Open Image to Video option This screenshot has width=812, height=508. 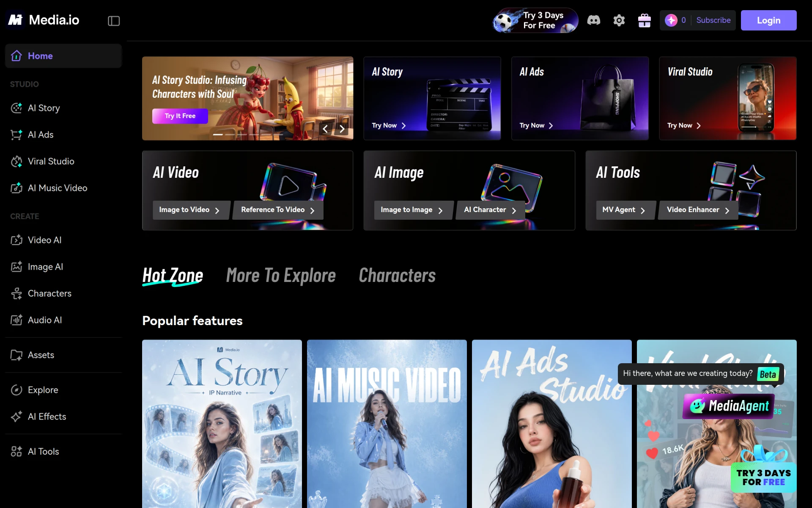coord(191,210)
